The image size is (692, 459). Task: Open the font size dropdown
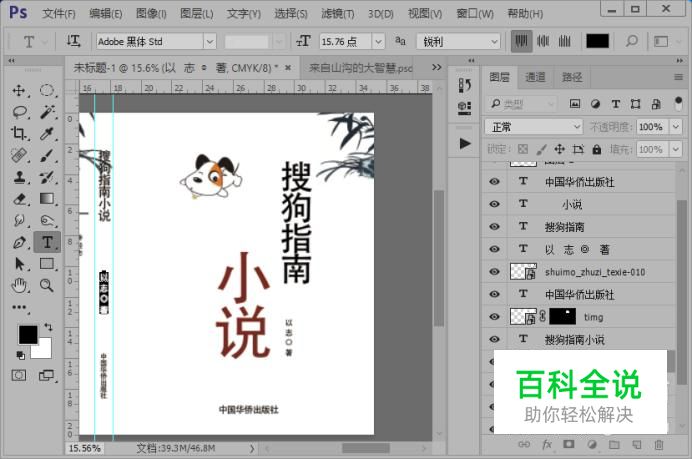pyautogui.click(x=378, y=41)
